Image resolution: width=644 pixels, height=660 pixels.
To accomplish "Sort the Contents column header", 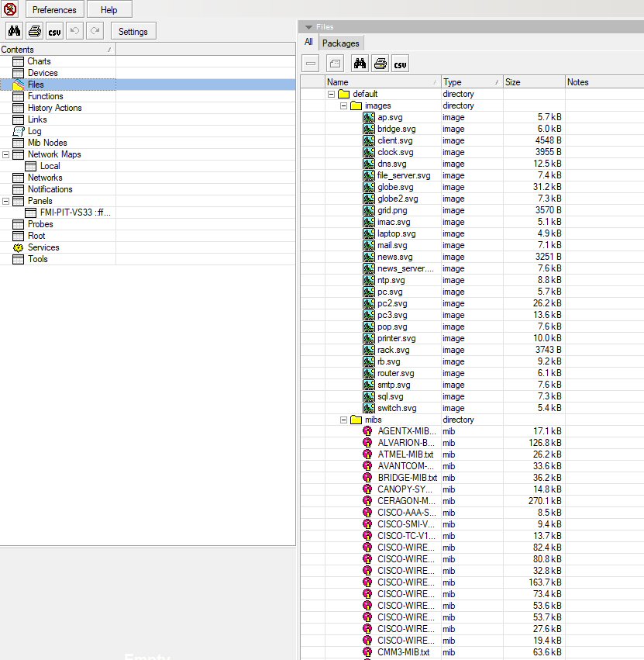I will [58, 49].
